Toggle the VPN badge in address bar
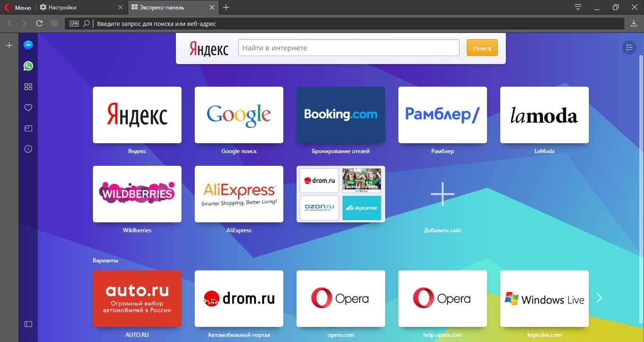The height and width of the screenshot is (342, 644). pyautogui.click(x=74, y=24)
